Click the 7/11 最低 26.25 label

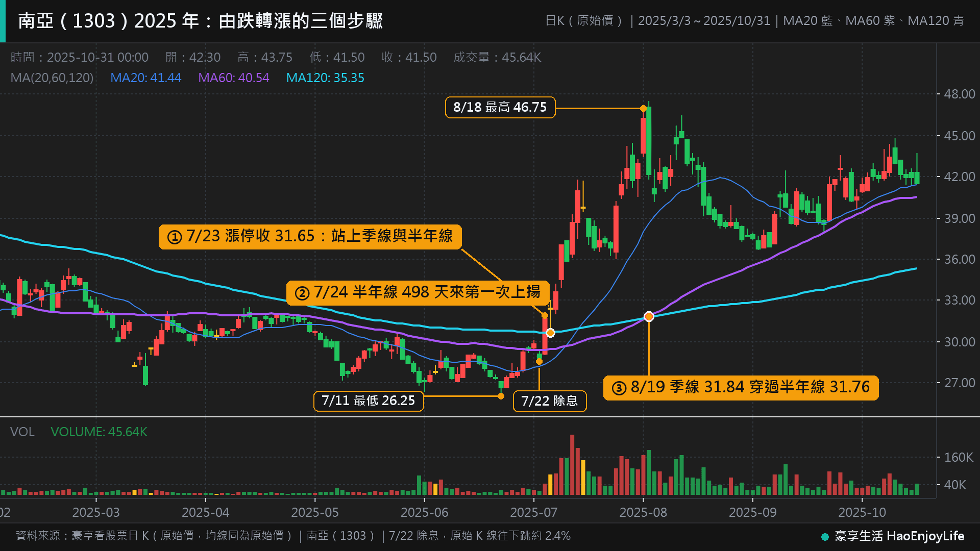[369, 400]
